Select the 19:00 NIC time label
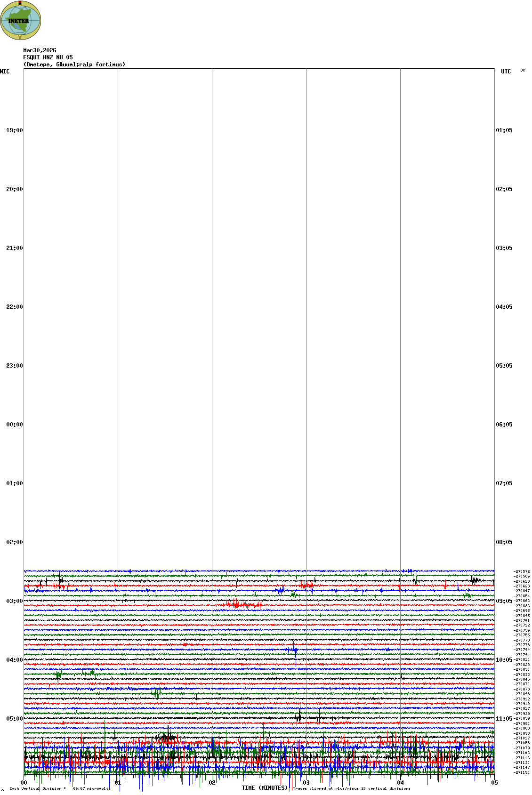The width and height of the screenshot is (532, 795). click(x=14, y=130)
